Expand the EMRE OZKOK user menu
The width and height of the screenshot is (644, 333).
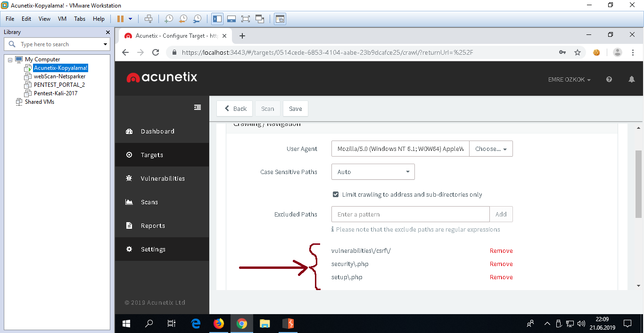pos(569,80)
